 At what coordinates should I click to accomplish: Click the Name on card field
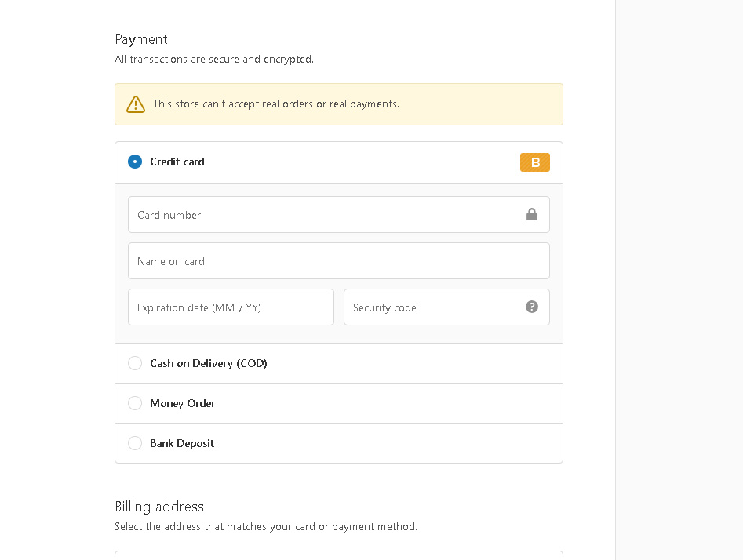tap(339, 261)
